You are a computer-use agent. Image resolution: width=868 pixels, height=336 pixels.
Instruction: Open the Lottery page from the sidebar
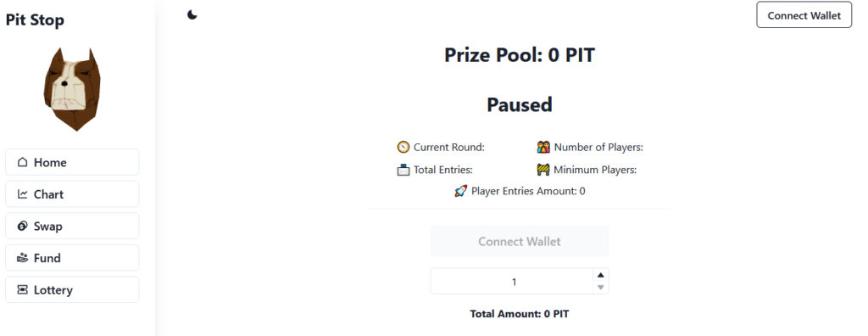tap(72, 290)
